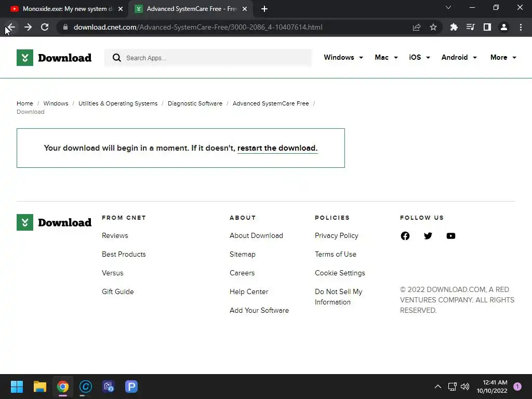
Task: Open Diagnostic Software breadcrumb
Action: coord(195,103)
